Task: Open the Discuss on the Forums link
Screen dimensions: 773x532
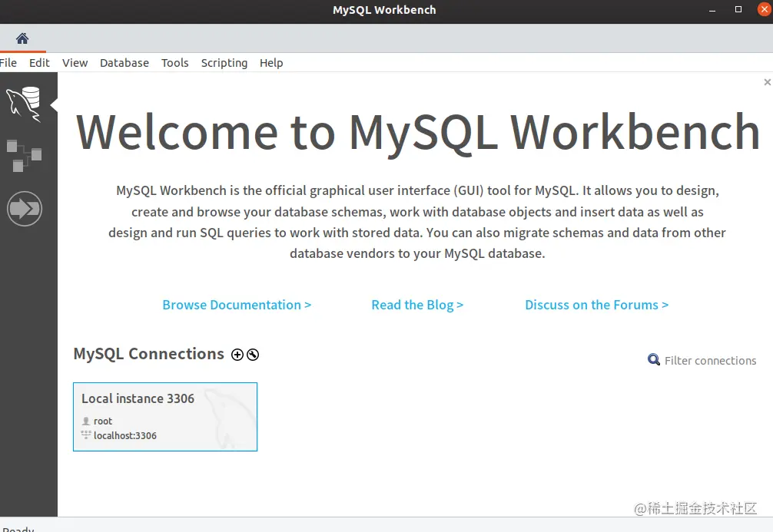Action: pyautogui.click(x=596, y=305)
